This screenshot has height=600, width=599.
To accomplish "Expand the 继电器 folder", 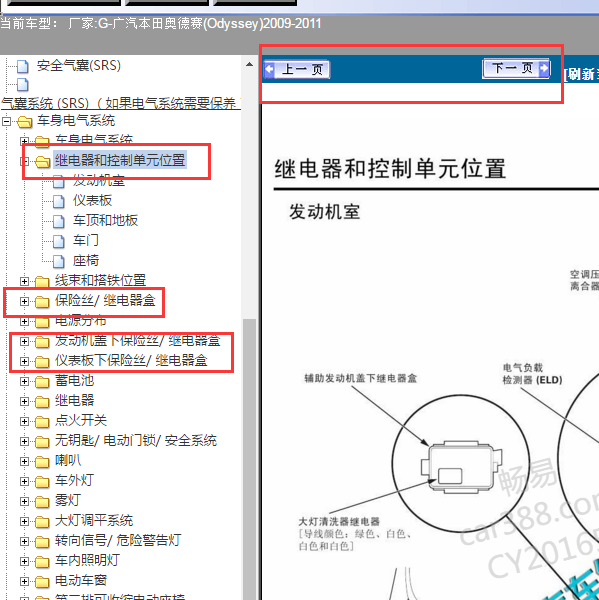I will [24, 401].
